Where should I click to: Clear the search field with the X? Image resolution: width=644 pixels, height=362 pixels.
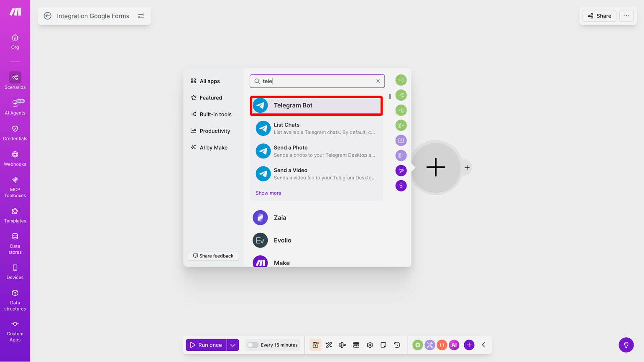point(378,81)
